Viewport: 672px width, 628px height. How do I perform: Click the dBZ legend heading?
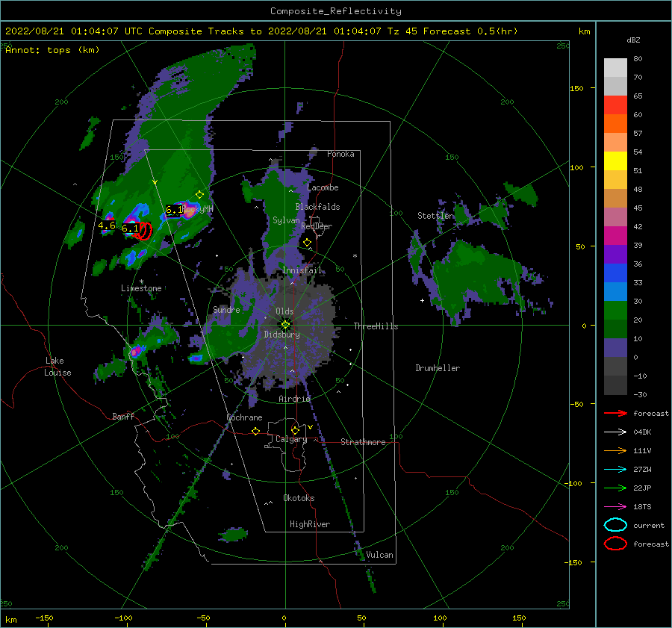coord(633,40)
